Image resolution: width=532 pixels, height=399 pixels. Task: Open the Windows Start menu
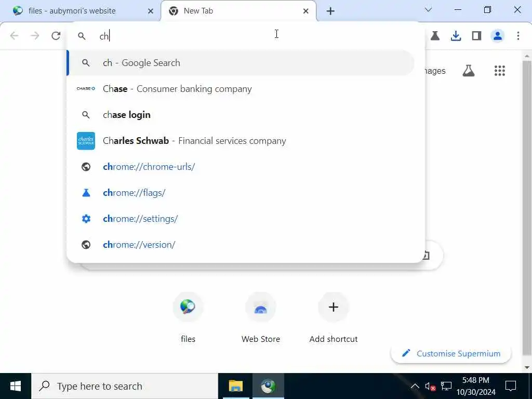point(16,386)
